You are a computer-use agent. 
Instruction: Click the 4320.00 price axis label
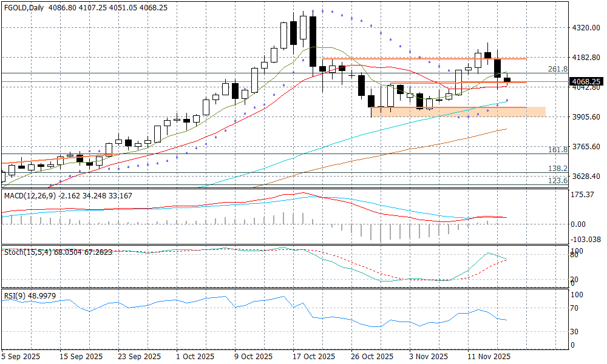tap(586, 28)
